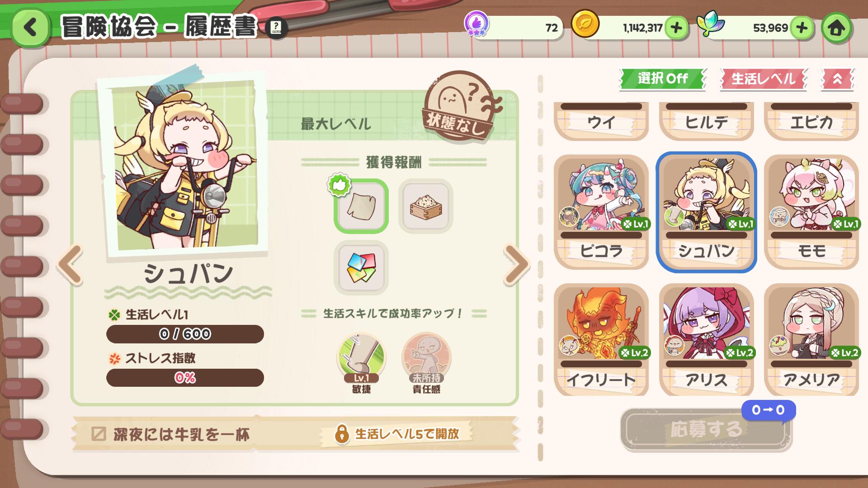Select the アリス character card
This screenshot has height=488, width=868.
pos(706,340)
